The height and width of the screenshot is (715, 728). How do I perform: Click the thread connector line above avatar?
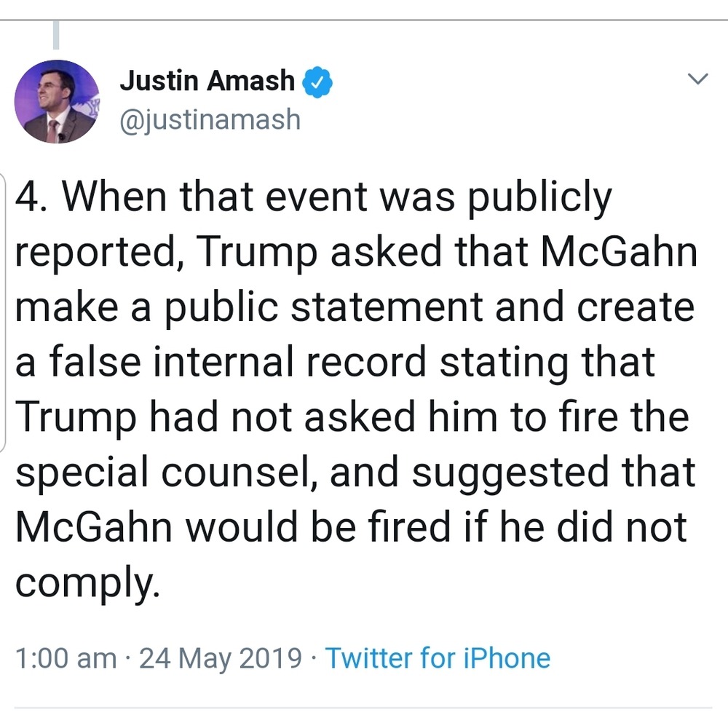[x=57, y=36]
